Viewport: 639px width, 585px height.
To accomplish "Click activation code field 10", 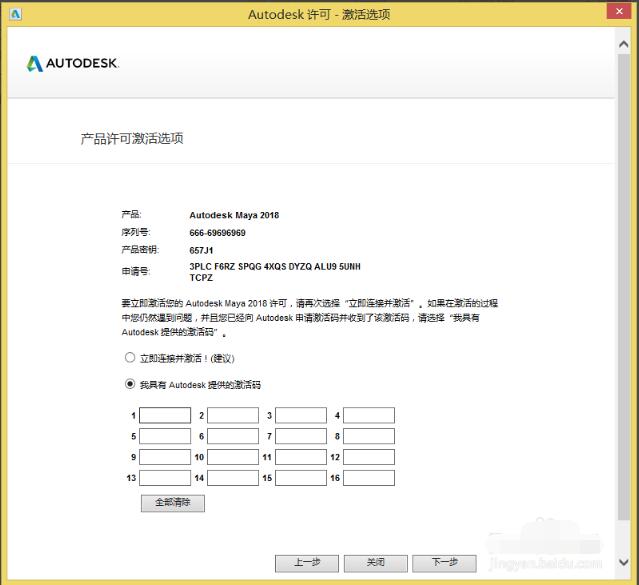I will point(233,457).
